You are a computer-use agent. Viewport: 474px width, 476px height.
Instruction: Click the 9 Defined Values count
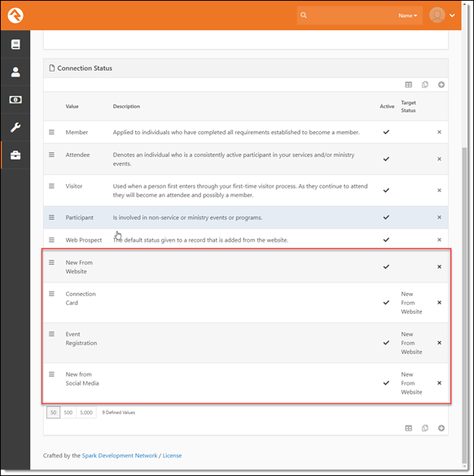[x=119, y=413]
